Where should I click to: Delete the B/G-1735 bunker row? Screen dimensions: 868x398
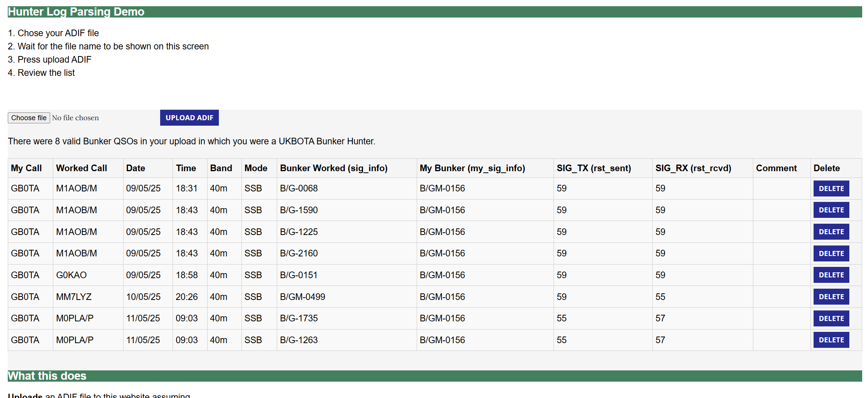point(831,319)
